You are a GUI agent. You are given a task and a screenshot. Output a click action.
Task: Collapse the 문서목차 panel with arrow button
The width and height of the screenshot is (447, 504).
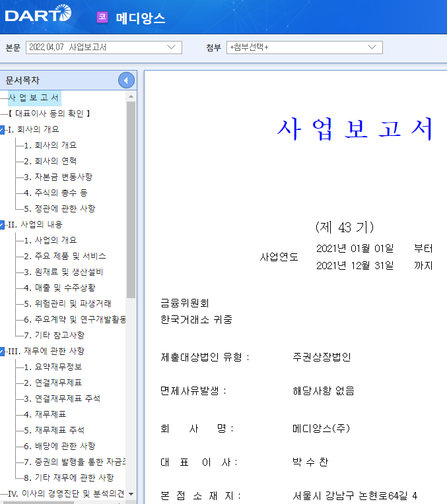pos(126,80)
